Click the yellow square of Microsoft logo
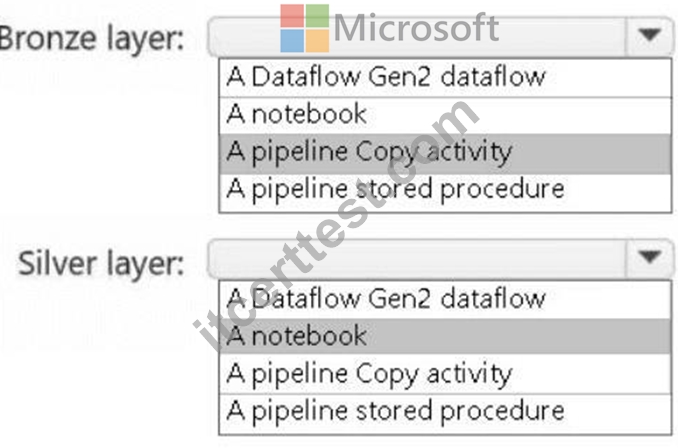The height and width of the screenshot is (448, 678). tap(317, 41)
